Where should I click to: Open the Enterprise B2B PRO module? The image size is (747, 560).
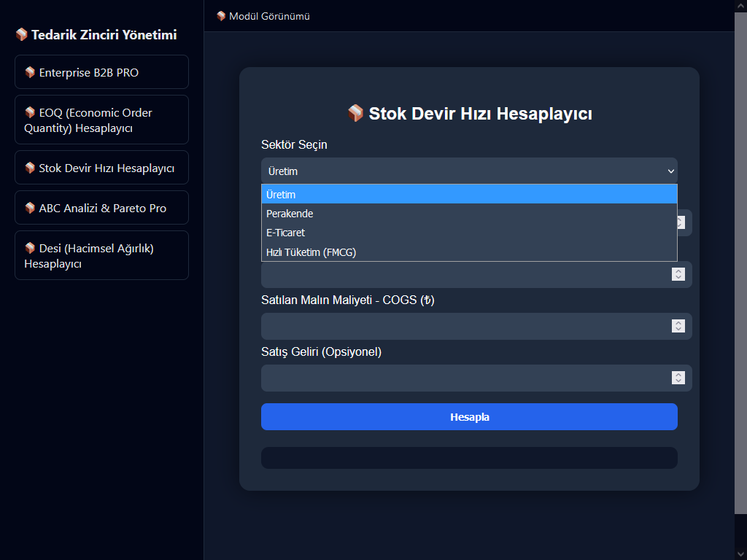[x=101, y=72]
